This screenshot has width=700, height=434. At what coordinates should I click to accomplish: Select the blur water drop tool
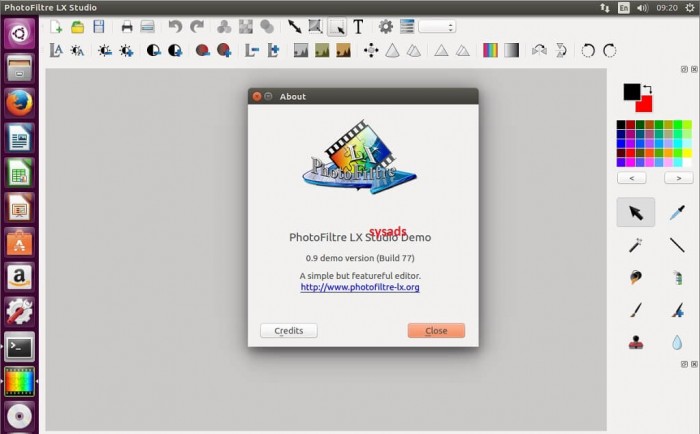point(677,342)
